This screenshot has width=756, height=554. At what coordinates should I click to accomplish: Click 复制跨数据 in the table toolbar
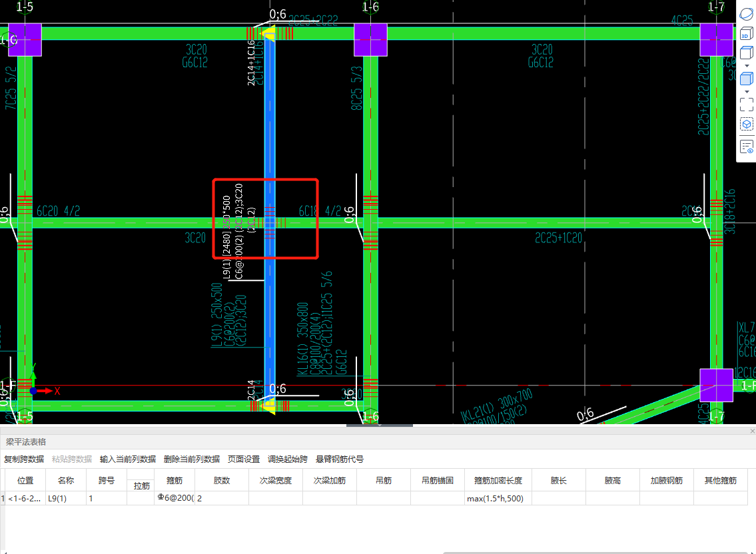coord(24,459)
